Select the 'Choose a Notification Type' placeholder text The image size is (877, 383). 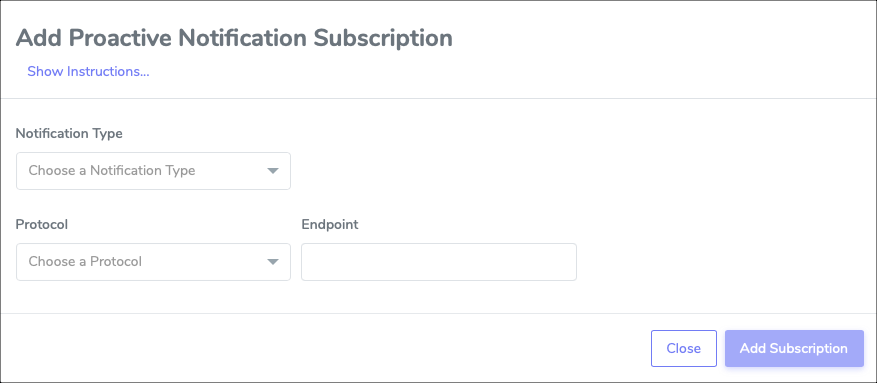pyautogui.click(x=112, y=171)
